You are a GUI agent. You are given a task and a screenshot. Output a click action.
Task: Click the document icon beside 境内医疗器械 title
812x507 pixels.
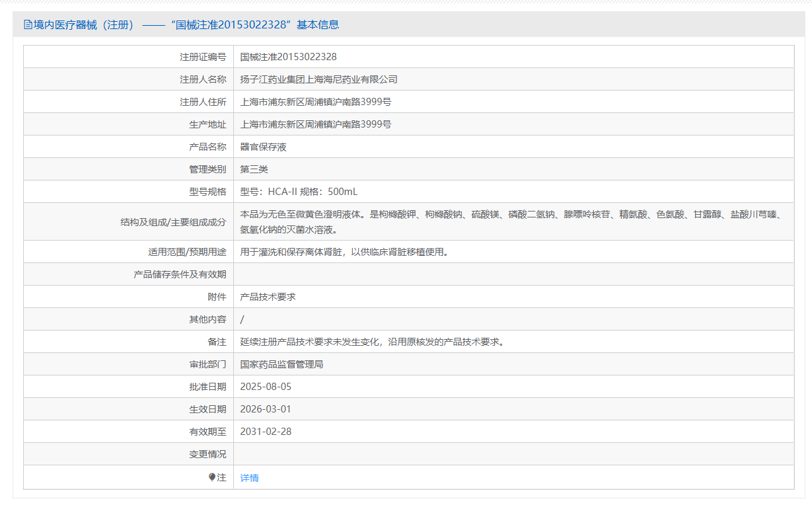click(x=28, y=25)
